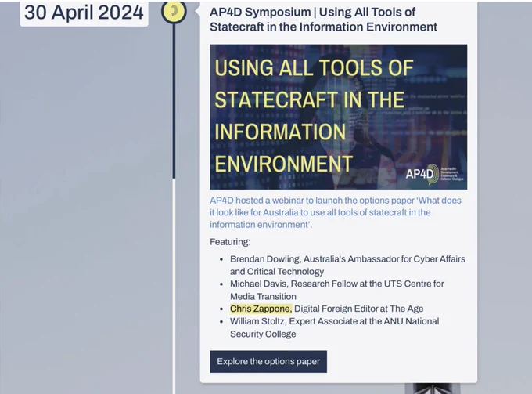This screenshot has height=394, width=532.
Task: Click 'Digital Foreign Editor at The Age' text
Action: coord(358,309)
